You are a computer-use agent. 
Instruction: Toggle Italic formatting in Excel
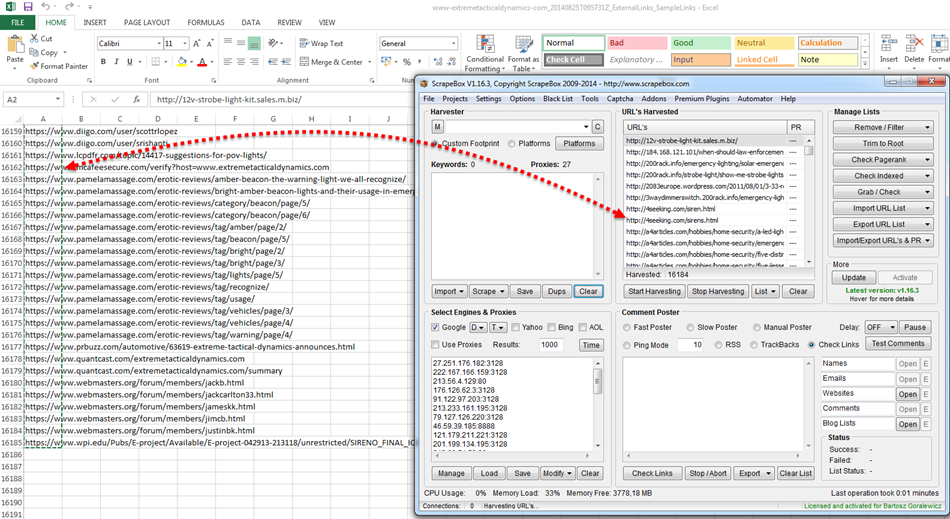(x=116, y=62)
